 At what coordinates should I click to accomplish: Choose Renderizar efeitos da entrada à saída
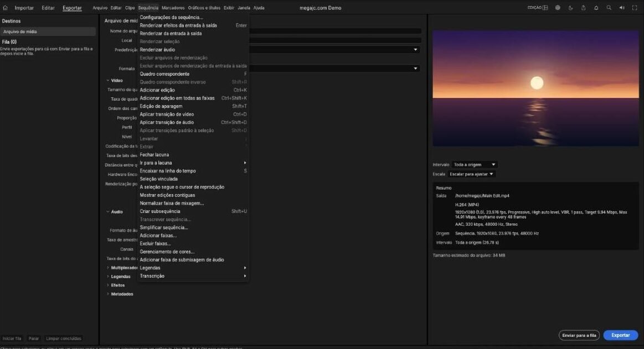point(193,25)
